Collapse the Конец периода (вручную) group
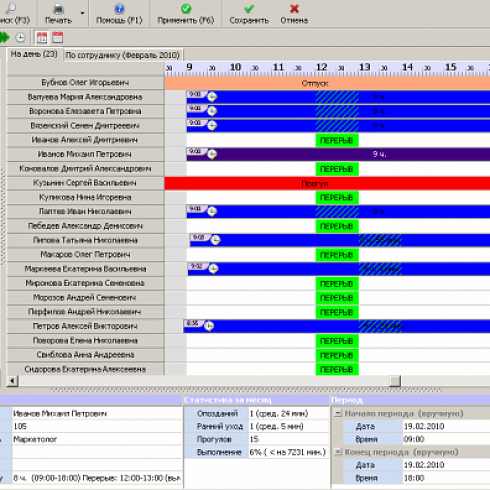 point(338,452)
